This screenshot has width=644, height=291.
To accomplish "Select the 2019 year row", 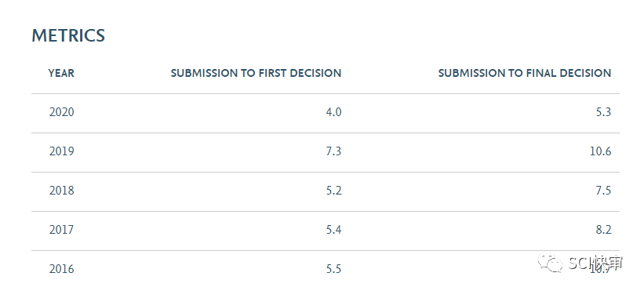I will (x=326, y=152).
